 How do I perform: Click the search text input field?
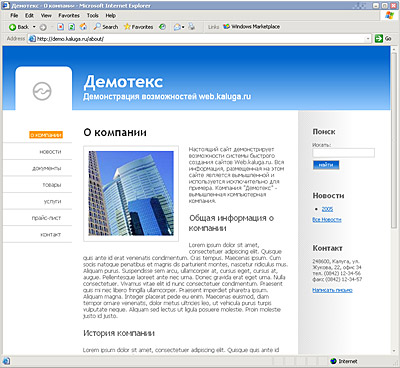pos(343,153)
